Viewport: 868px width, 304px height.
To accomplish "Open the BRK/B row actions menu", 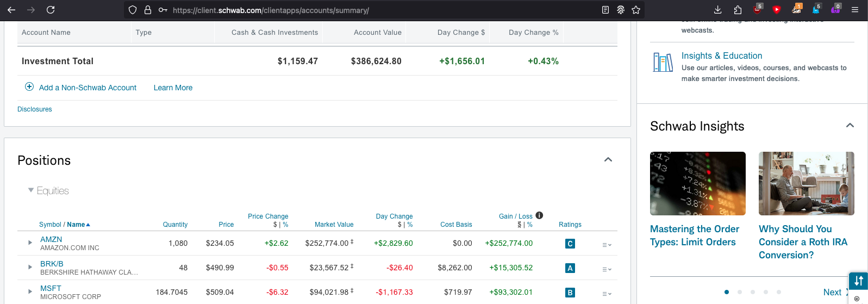I will [x=607, y=269].
